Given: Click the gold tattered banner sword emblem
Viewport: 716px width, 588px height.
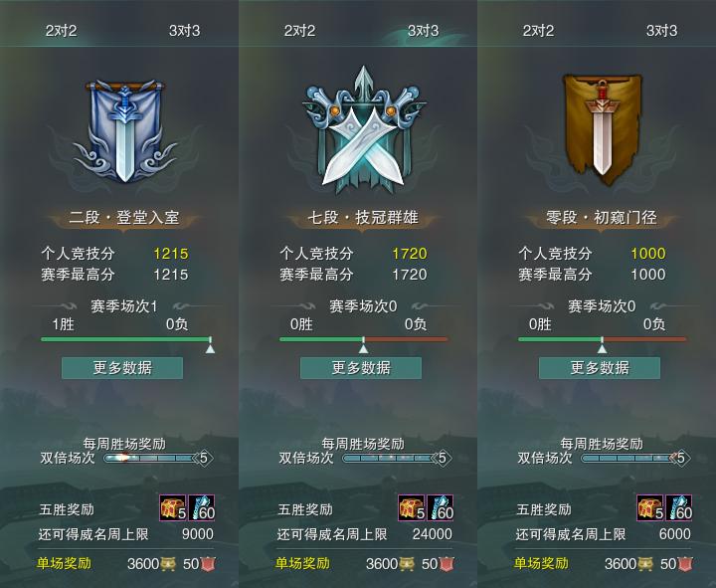Looking at the screenshot, I should pyautogui.click(x=602, y=128).
